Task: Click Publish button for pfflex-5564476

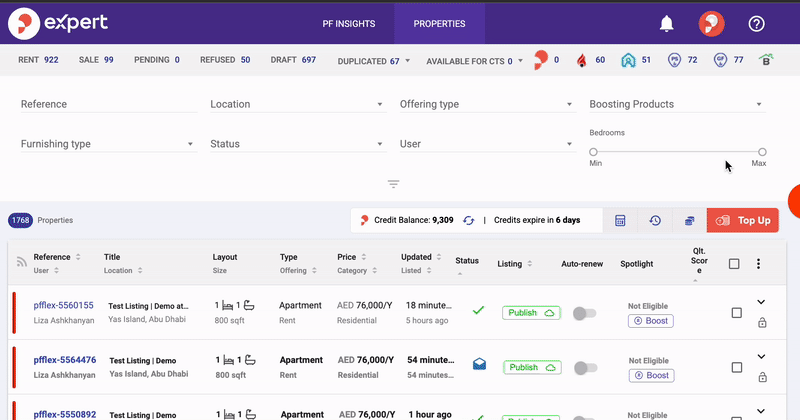Action: [x=532, y=367]
